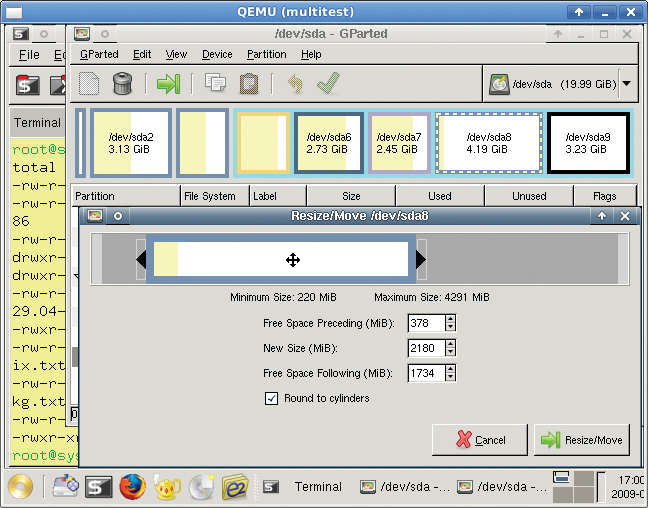Click the right resize handle arrow
Viewport: 648px width, 508px height.
[420, 260]
